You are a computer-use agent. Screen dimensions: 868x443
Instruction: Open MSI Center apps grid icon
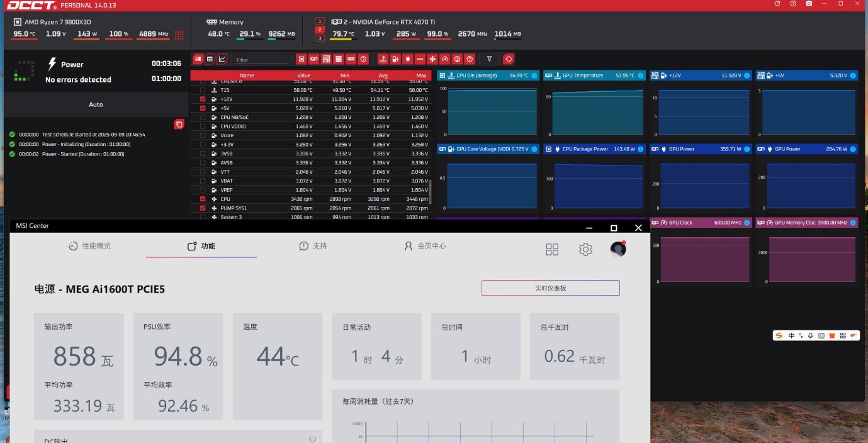[552, 249]
